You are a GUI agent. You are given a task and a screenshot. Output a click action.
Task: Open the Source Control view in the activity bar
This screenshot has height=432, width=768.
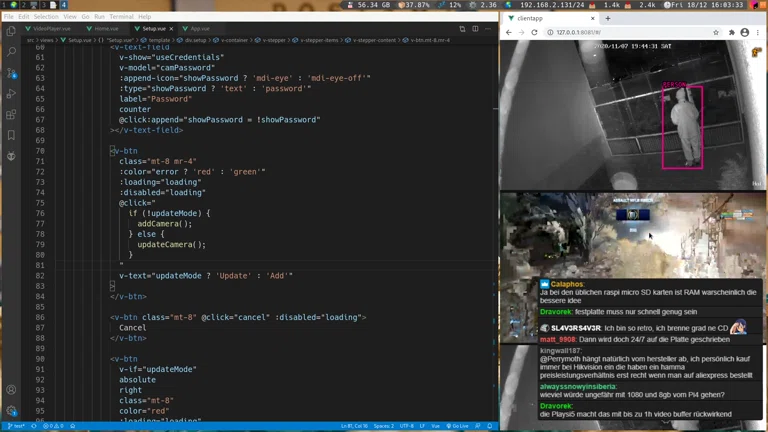[x=11, y=73]
